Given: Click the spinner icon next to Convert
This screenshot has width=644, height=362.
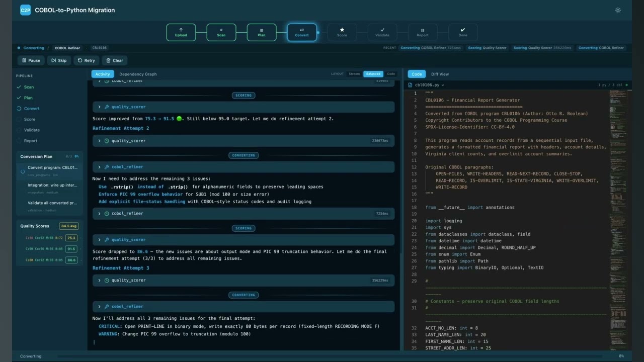Looking at the screenshot, I should pyautogui.click(x=19, y=109).
